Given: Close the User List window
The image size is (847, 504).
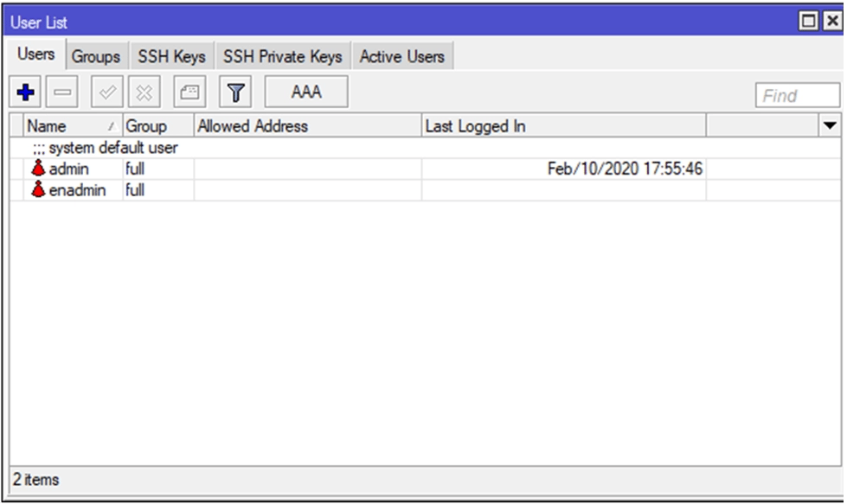Looking at the screenshot, I should (x=832, y=21).
